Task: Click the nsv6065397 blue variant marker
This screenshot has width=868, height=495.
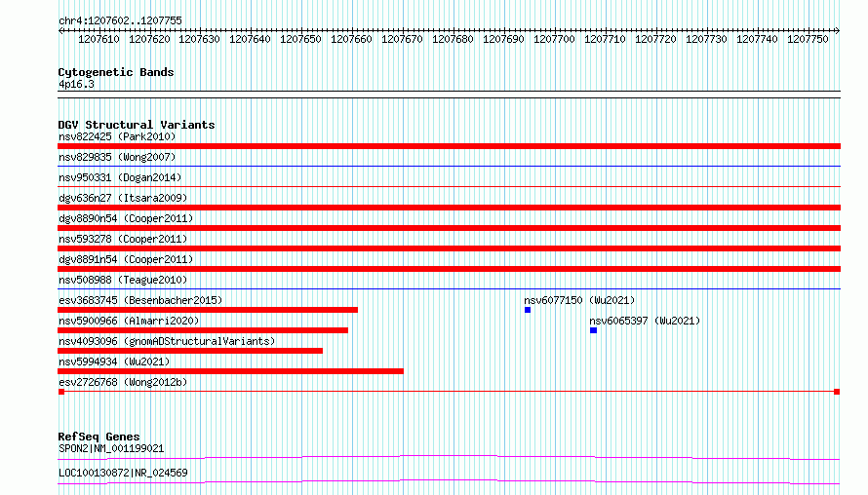Action: tap(593, 330)
